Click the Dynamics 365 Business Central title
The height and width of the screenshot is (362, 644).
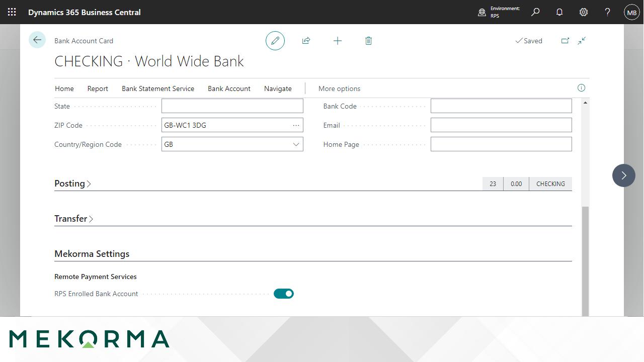coord(85,12)
